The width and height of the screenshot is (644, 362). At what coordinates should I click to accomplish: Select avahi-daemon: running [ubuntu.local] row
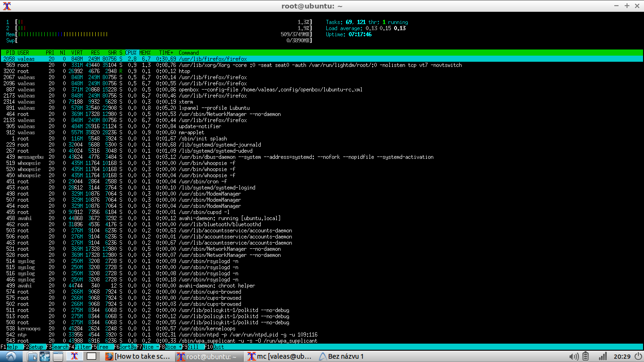coord(322,218)
